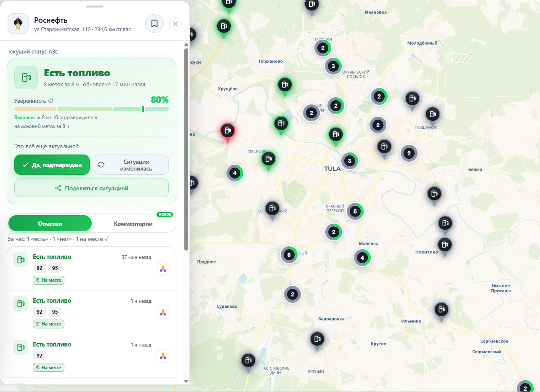Click the scroll-up arrow of the panel scrollbar
Image resolution: width=540 pixels, height=392 pixels.
pos(186,44)
